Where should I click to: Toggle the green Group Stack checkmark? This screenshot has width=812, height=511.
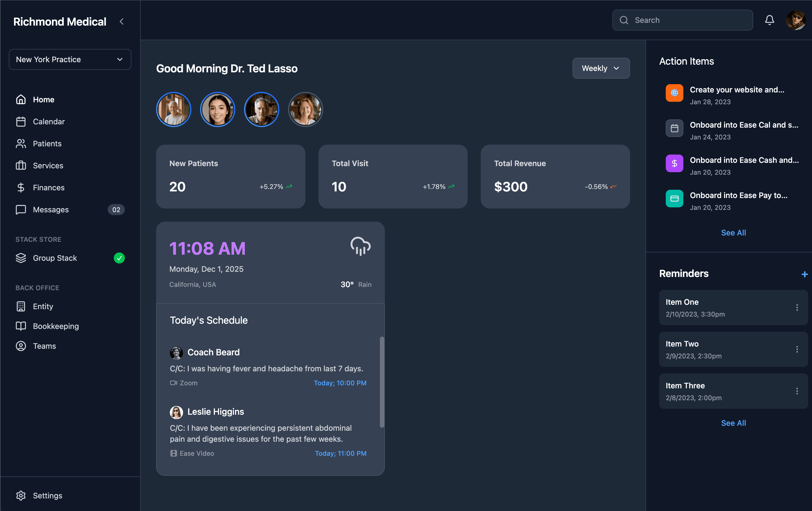click(x=119, y=258)
